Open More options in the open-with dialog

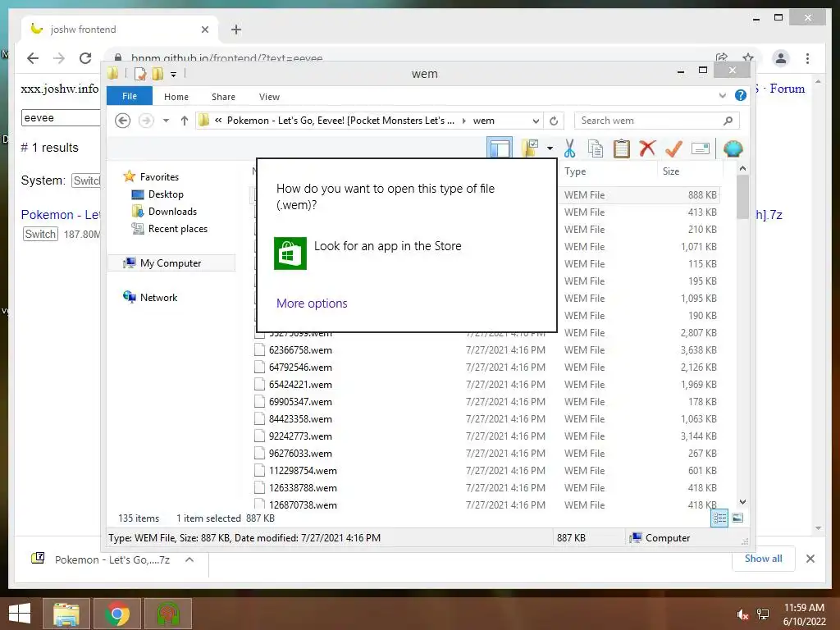[x=312, y=304]
